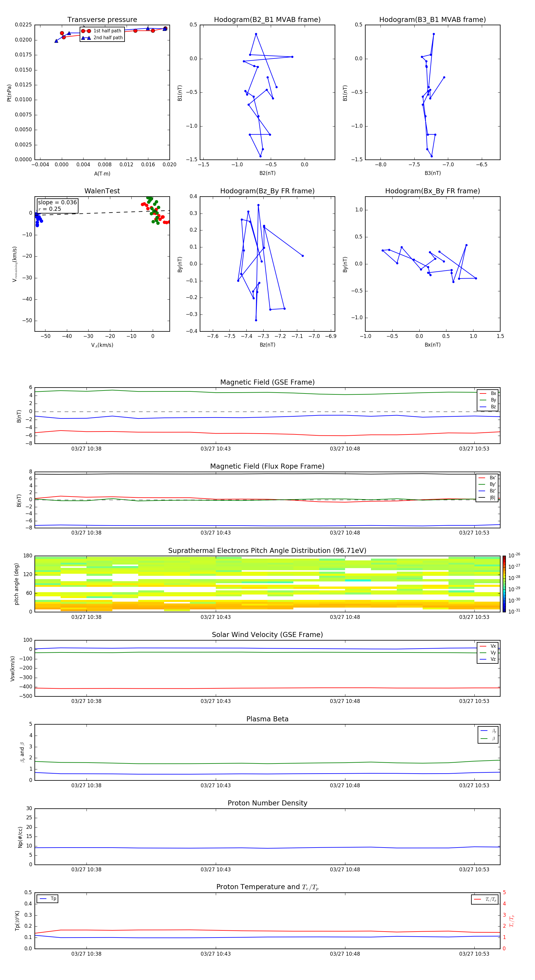Click the 'A(T·m)' axis label
Image resolution: width=535 pixels, height=980 pixels.
tap(102, 174)
